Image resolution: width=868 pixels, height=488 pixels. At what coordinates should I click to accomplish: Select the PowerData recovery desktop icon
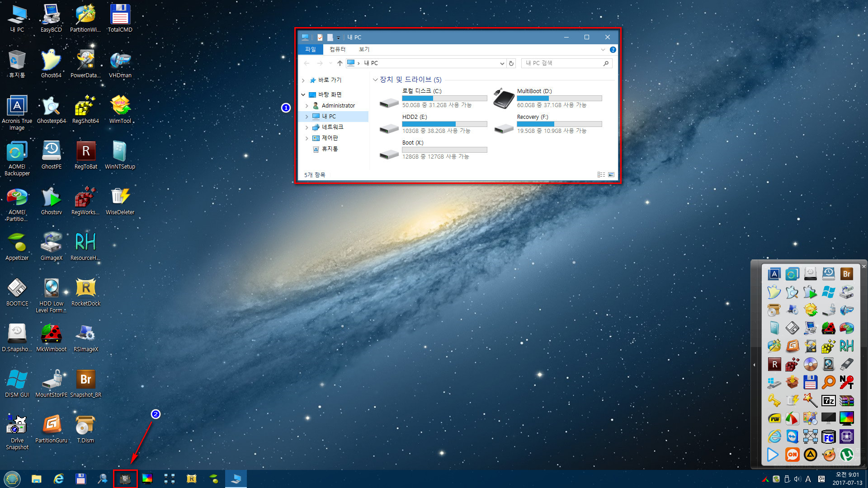click(x=85, y=64)
